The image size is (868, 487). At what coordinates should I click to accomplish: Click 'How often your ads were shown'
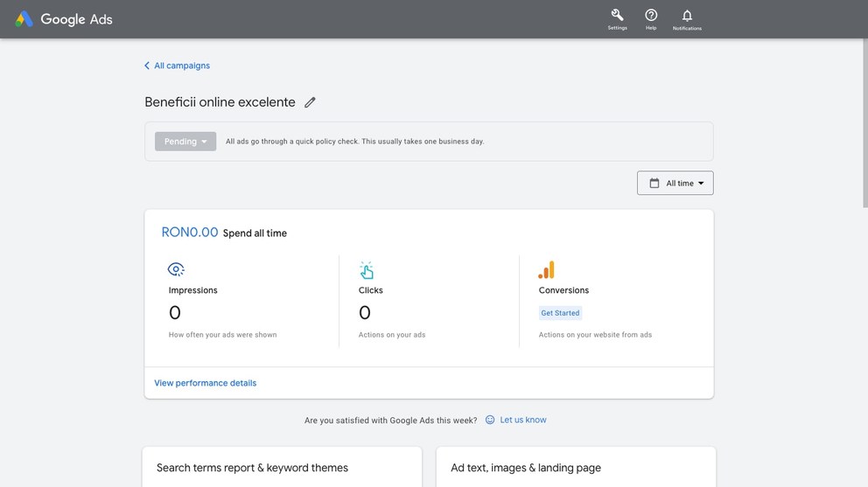pos(222,335)
